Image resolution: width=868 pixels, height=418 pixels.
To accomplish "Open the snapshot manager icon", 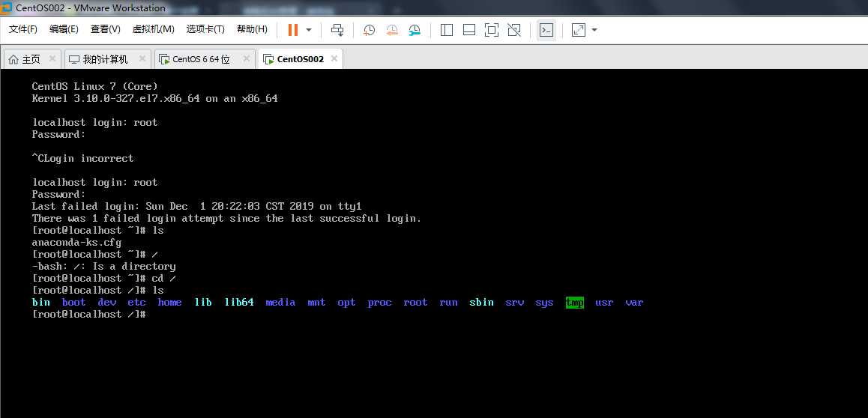I will [x=415, y=30].
